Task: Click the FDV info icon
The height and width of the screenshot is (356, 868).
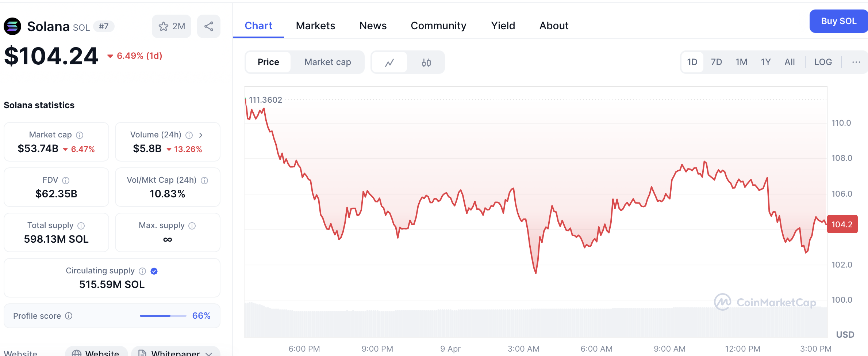Action: coord(66,181)
